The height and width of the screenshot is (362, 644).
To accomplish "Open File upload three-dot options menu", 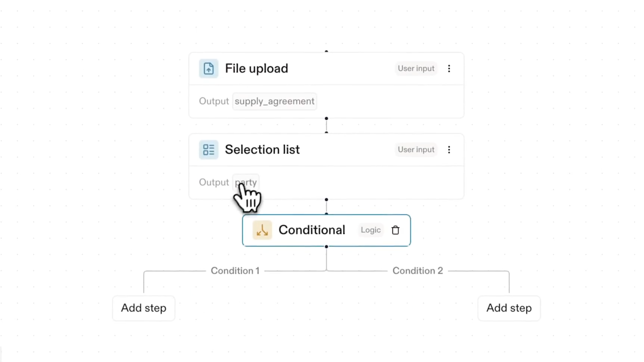I will [449, 68].
